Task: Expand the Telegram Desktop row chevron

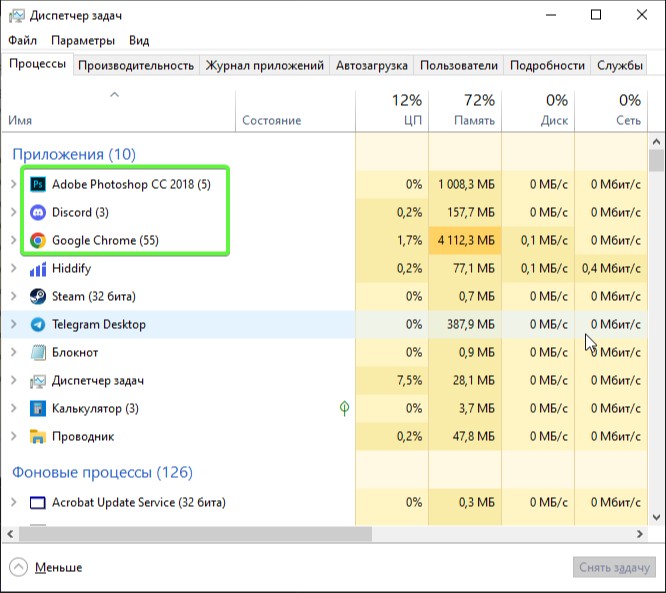Action: coord(13,325)
